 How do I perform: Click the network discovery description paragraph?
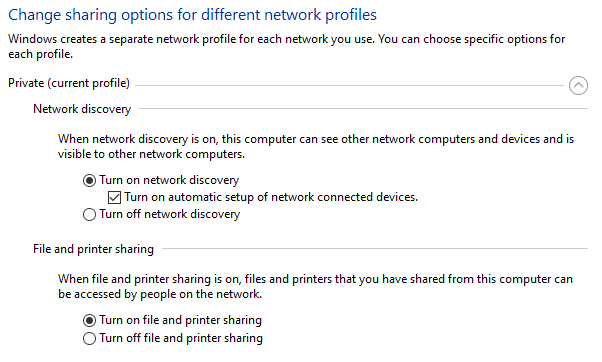(x=316, y=146)
